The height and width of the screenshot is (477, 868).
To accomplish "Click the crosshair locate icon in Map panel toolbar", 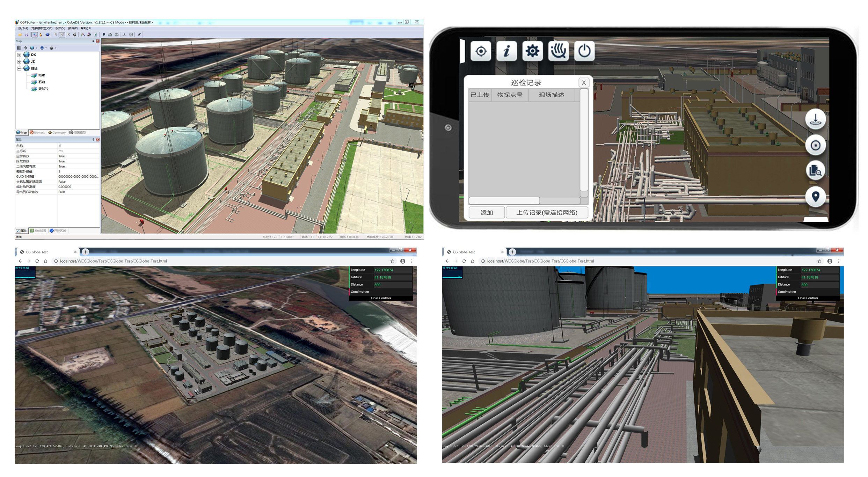I will coord(25,48).
